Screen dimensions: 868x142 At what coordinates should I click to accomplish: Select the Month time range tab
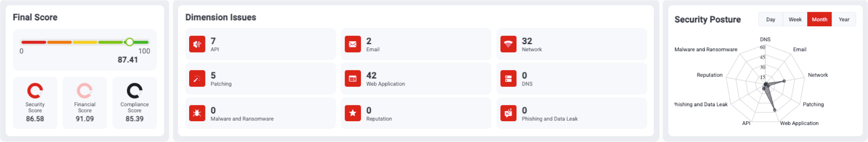(x=819, y=19)
